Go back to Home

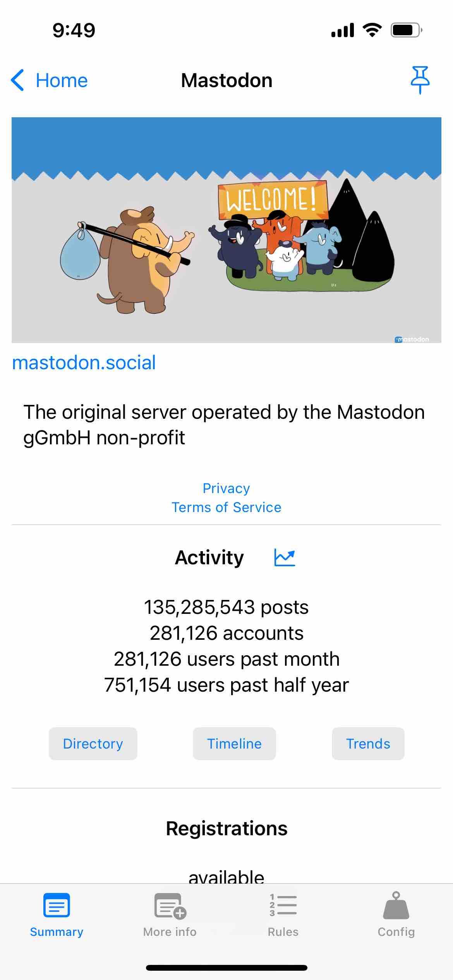coord(61,81)
